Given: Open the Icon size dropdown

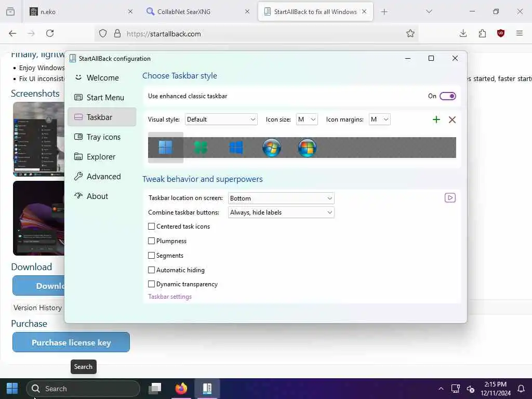Looking at the screenshot, I should [307, 119].
